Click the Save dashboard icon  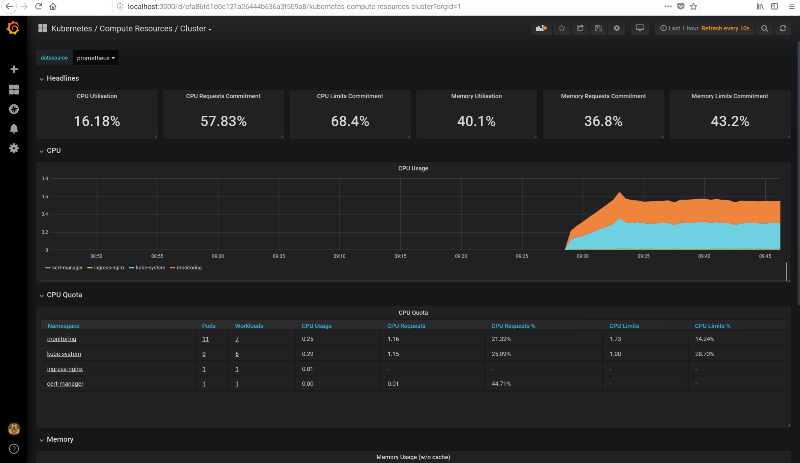(598, 28)
